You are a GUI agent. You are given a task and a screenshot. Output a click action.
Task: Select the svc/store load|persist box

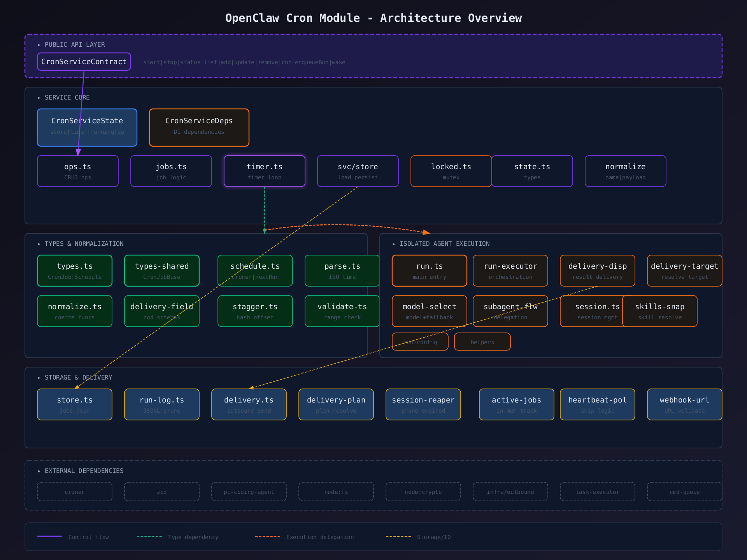click(x=358, y=171)
